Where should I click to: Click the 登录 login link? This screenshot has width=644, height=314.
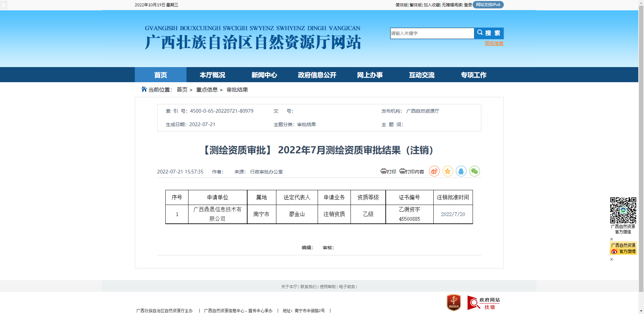469,5
